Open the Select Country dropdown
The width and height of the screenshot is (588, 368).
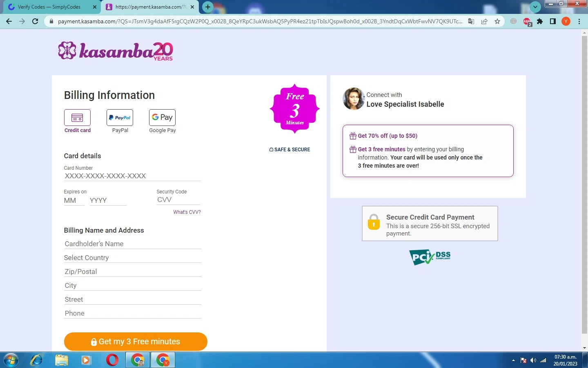coord(133,258)
